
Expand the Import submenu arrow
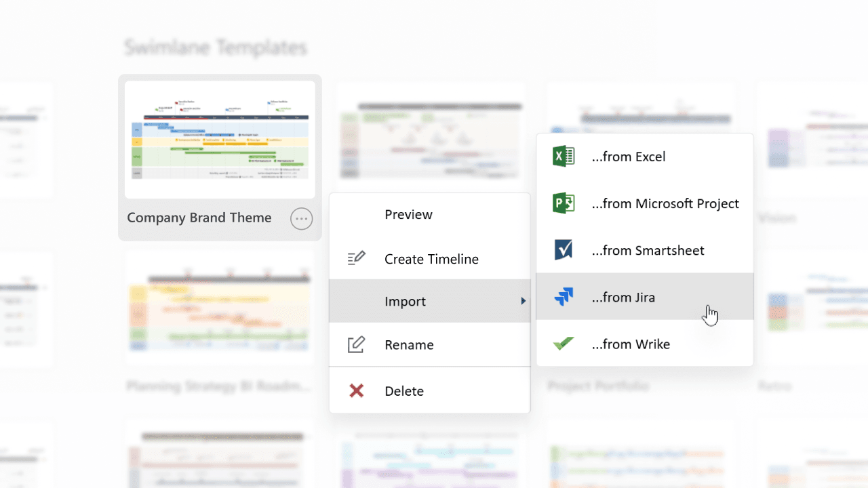point(523,301)
